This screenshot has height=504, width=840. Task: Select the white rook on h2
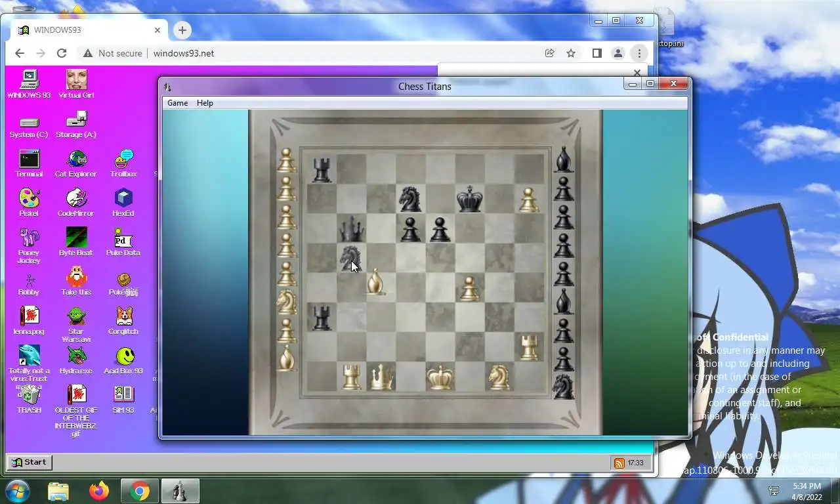[528, 347]
